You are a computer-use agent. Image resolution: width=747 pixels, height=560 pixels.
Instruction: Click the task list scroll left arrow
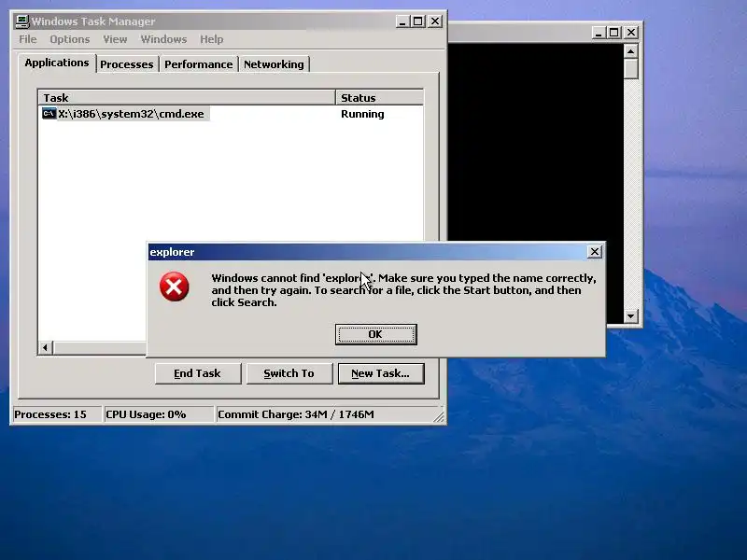click(45, 347)
